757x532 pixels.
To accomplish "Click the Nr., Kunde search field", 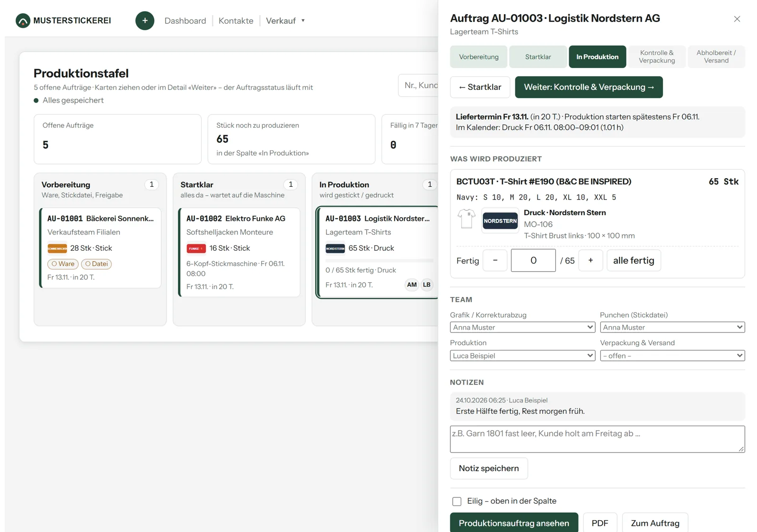I will pyautogui.click(x=419, y=86).
